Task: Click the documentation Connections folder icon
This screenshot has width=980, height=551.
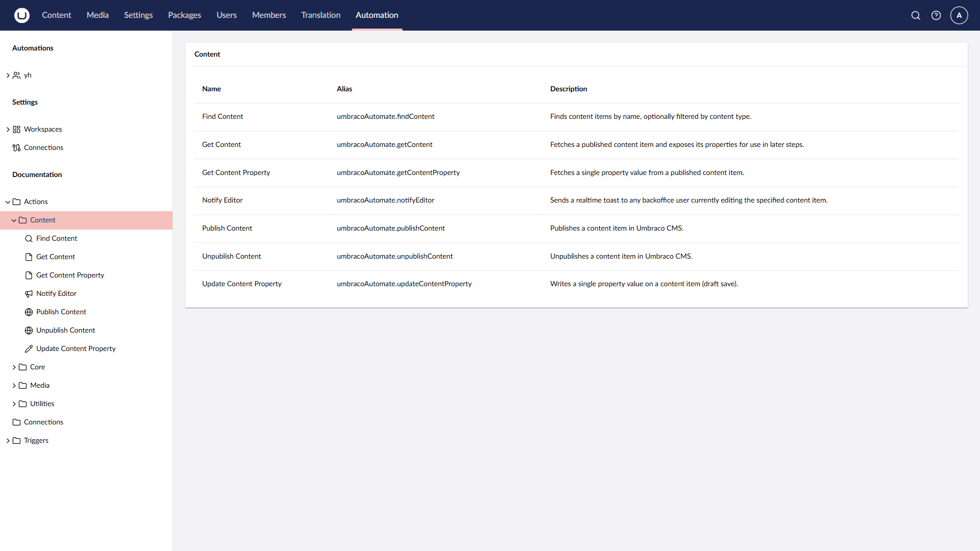Action: (17, 422)
